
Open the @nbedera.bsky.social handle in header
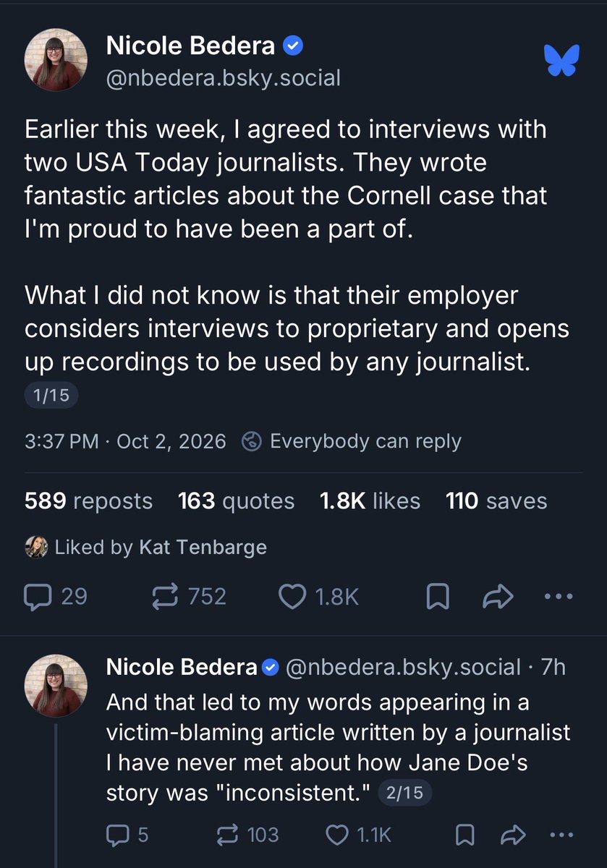click(223, 77)
